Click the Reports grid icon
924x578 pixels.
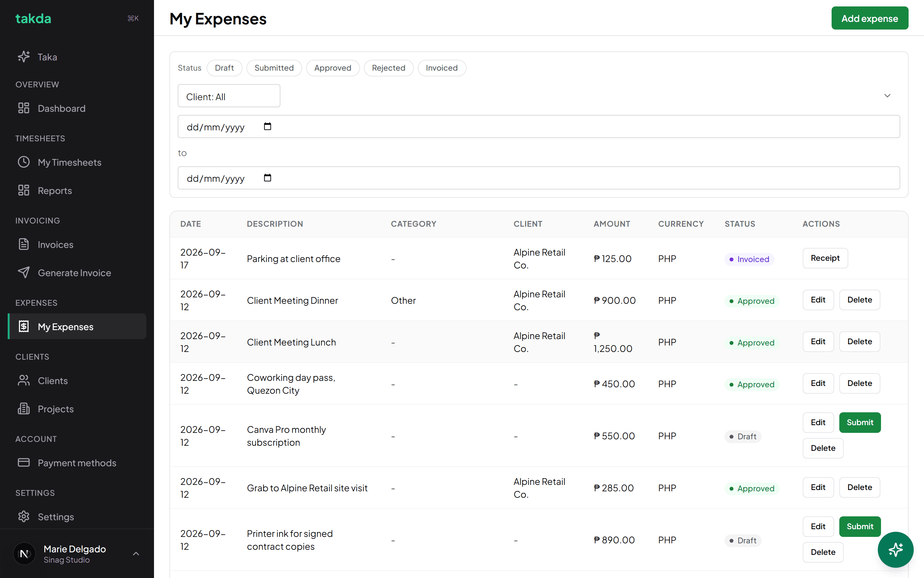[x=24, y=190]
